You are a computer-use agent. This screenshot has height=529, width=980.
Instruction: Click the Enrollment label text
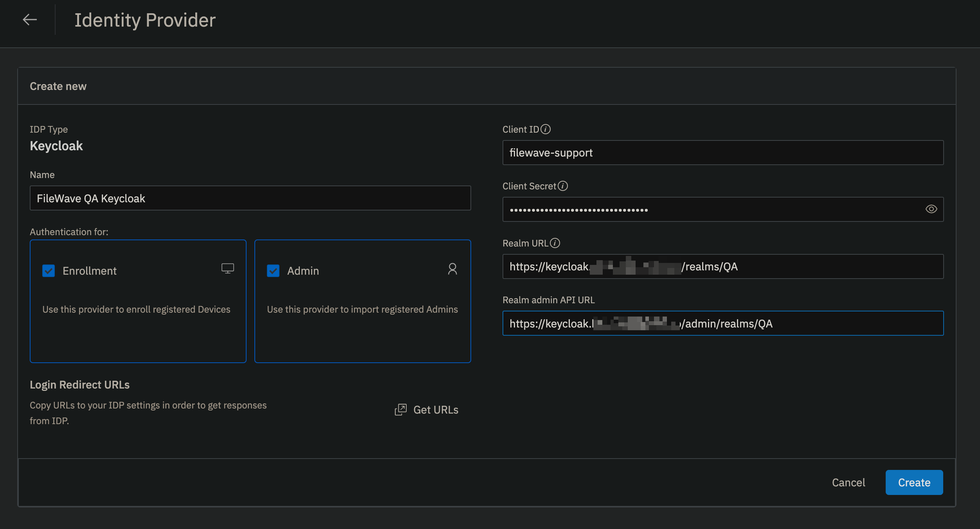[x=90, y=271]
